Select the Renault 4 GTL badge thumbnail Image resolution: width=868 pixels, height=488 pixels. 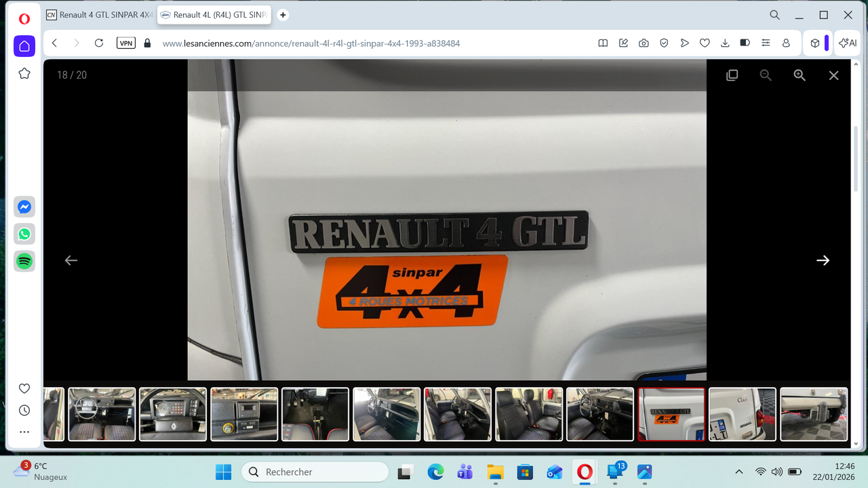pyautogui.click(x=671, y=414)
